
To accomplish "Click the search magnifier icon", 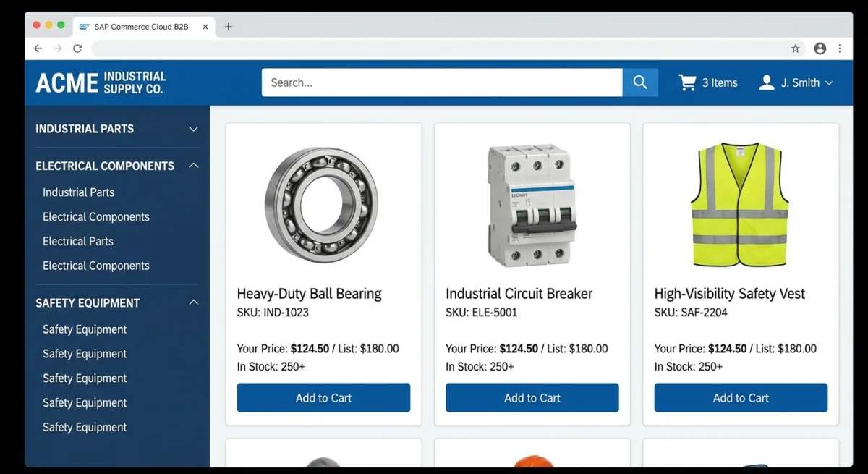I will tap(639, 82).
